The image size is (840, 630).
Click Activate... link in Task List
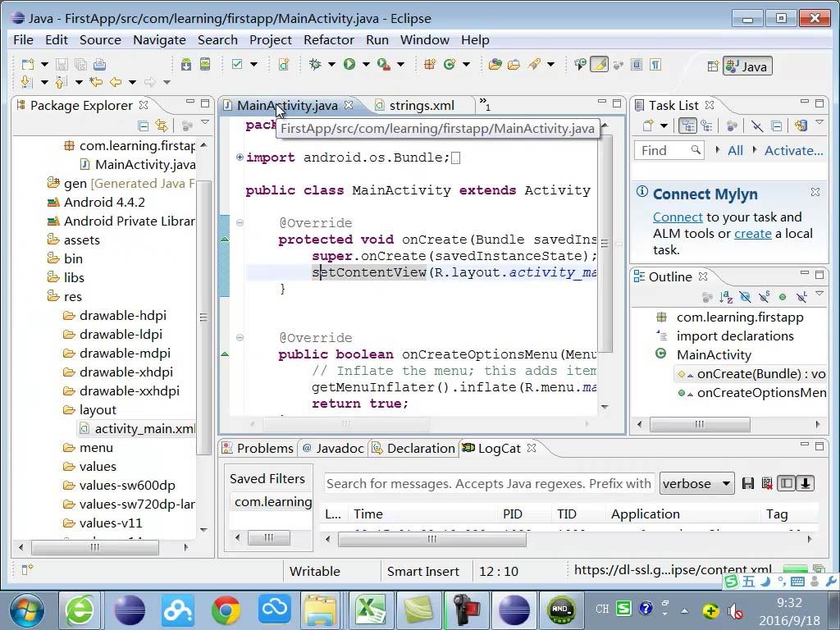point(793,151)
